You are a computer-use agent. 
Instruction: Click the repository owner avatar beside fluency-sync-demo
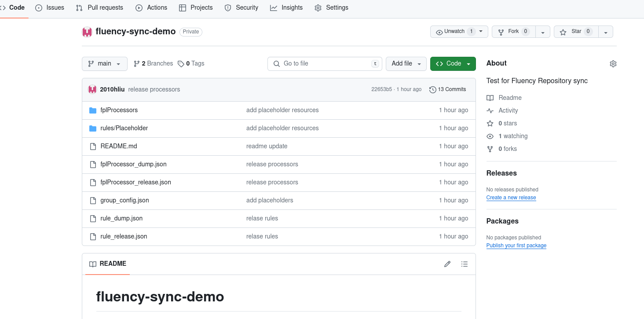coord(87,32)
